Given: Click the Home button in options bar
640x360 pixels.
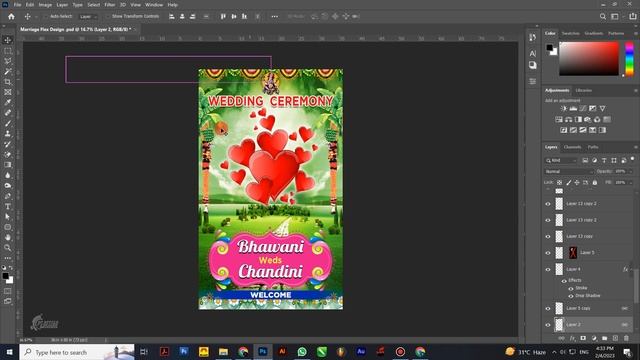Looking at the screenshot, I should coord(11,16).
